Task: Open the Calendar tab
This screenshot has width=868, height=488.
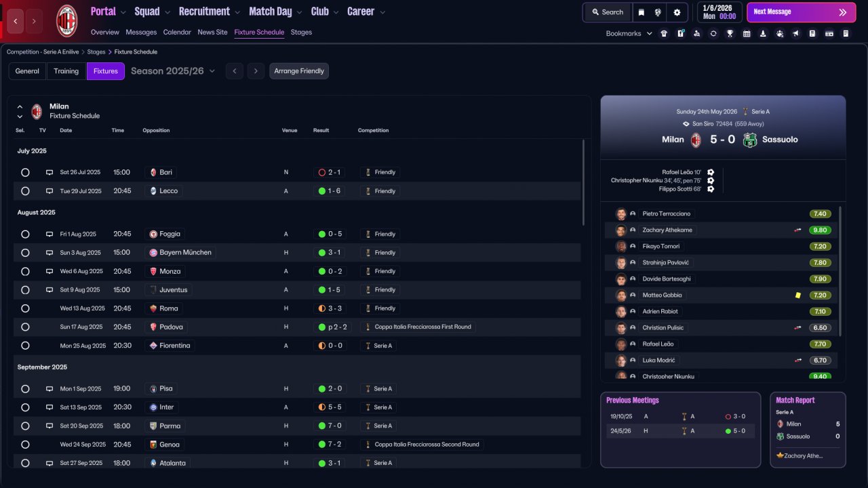Action: point(177,32)
